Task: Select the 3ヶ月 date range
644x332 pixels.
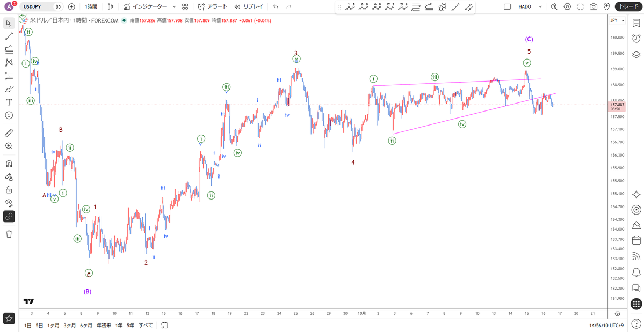Action: pos(70,326)
